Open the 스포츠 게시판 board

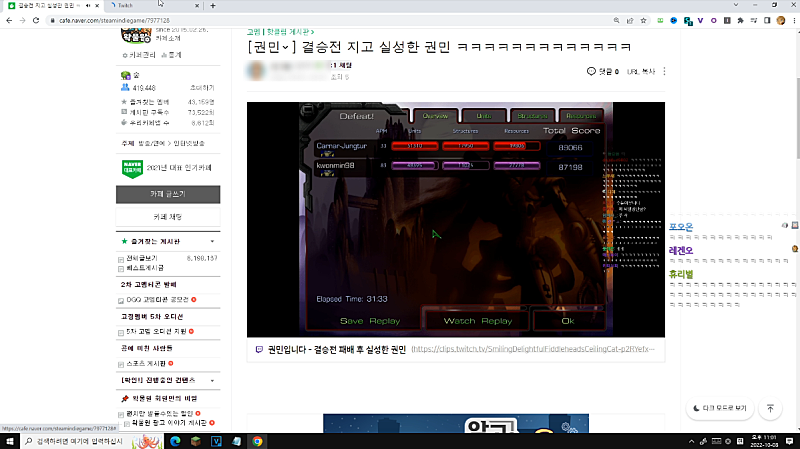[x=146, y=364]
